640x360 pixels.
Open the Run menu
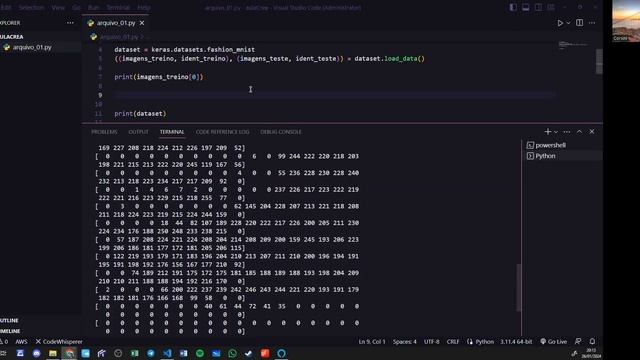(93, 7)
